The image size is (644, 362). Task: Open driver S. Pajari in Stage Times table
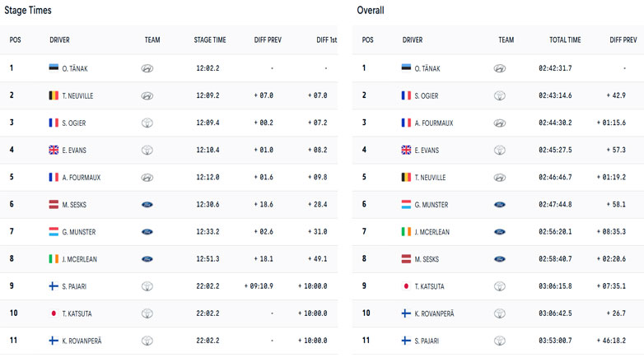(76, 285)
